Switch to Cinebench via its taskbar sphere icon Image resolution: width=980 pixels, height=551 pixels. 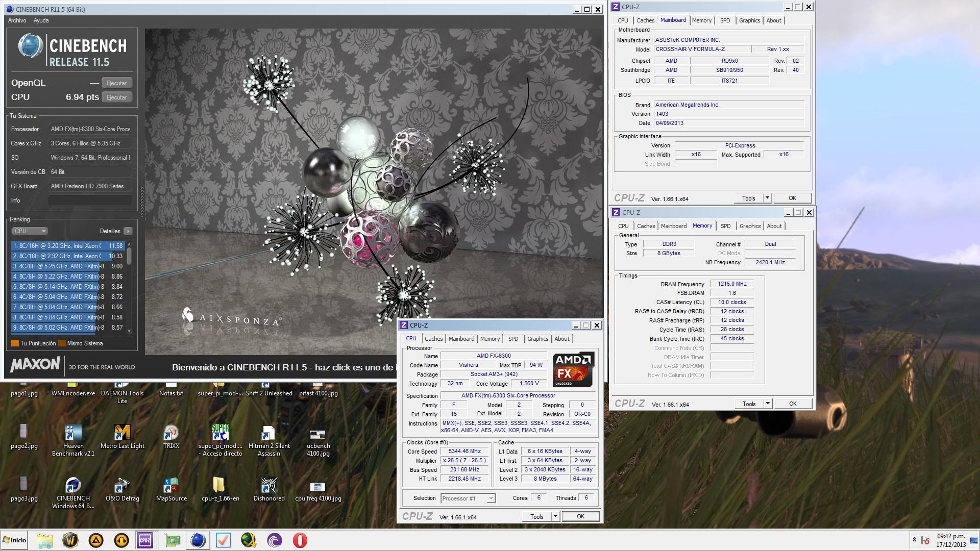[x=198, y=540]
